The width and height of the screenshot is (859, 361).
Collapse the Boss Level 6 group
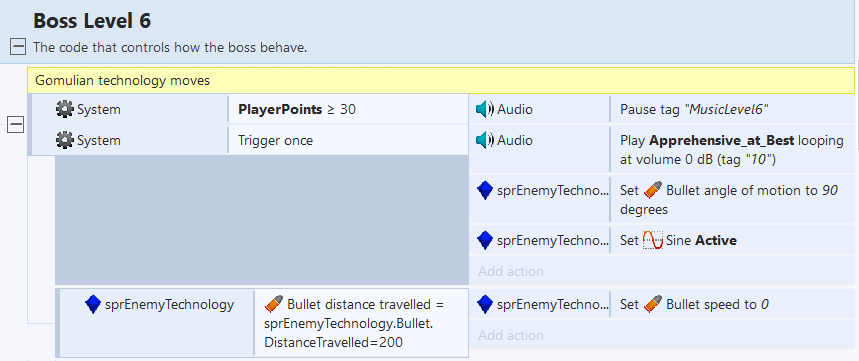(x=18, y=48)
